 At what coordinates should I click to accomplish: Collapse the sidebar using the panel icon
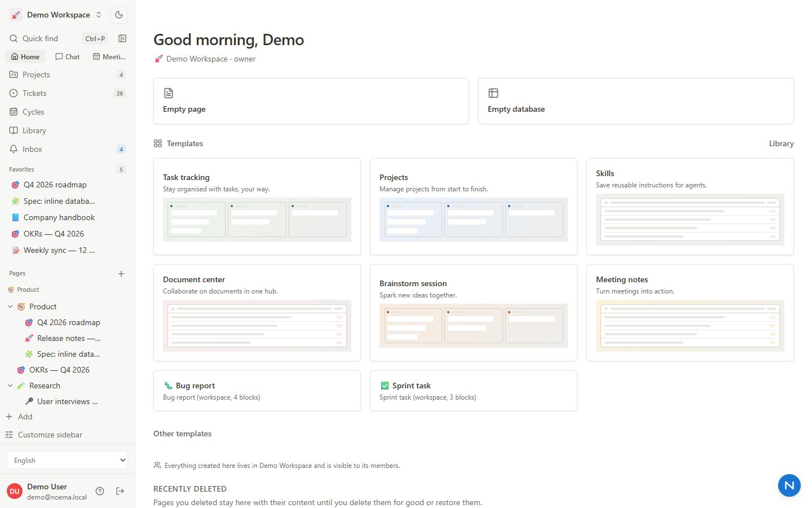122,38
